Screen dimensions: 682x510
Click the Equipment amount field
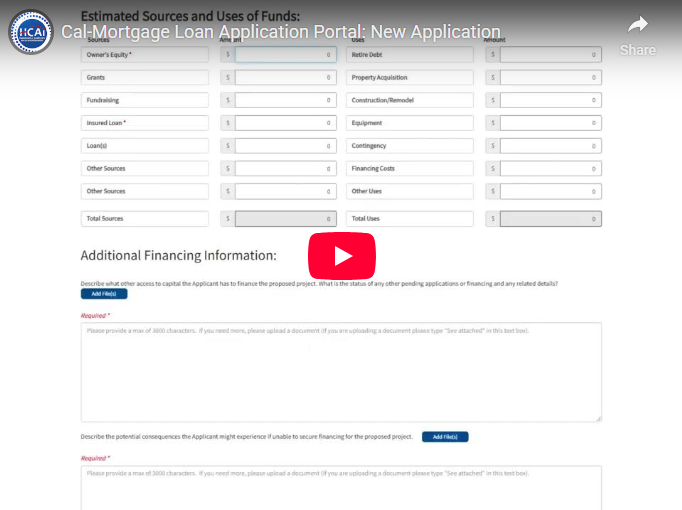click(551, 123)
